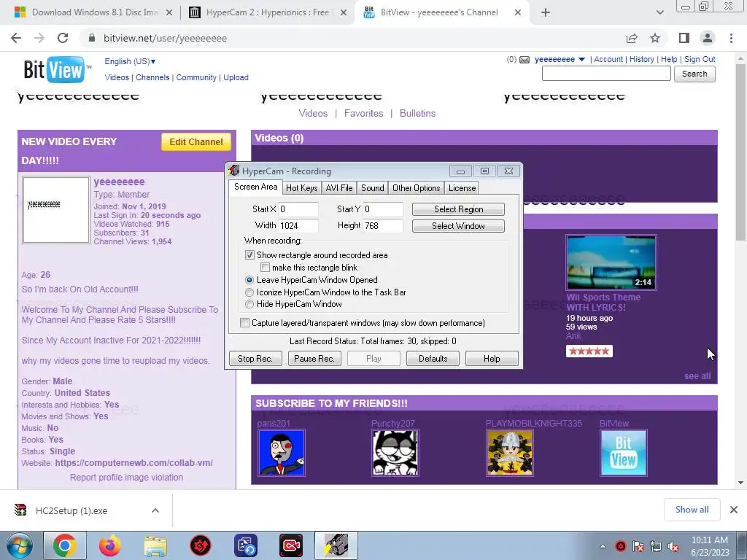Open Chrome profile avatar icon
The width and height of the screenshot is (747, 560).
click(x=708, y=38)
